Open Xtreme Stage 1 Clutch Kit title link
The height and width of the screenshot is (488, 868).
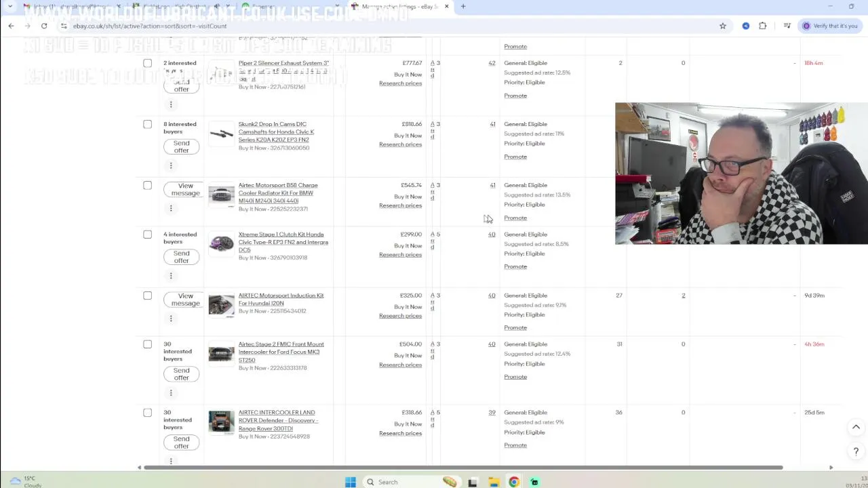283,242
